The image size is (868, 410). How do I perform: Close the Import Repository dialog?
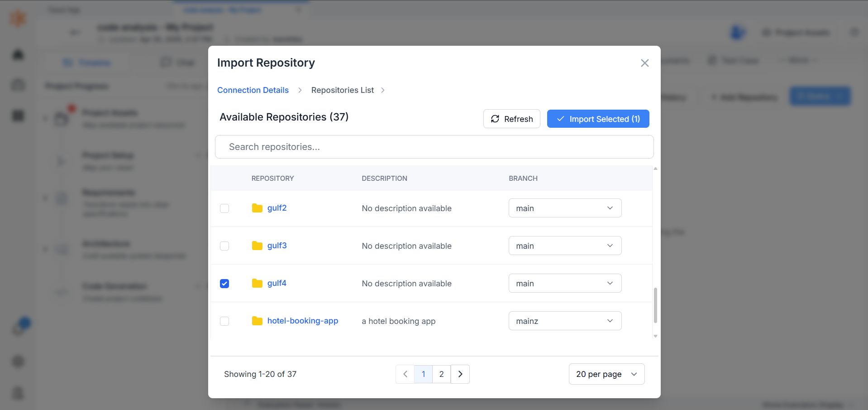point(645,63)
